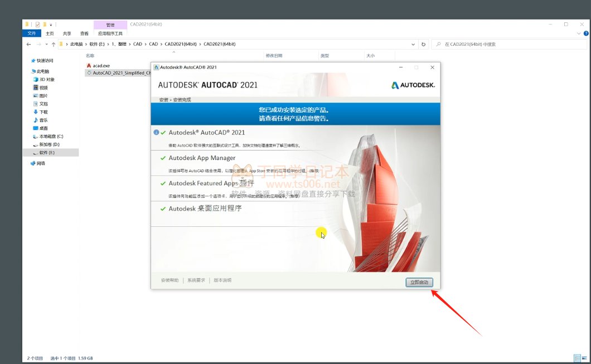Screen dimensions: 591x364
Task: Select the acad.exe file
Action: coord(101,66)
